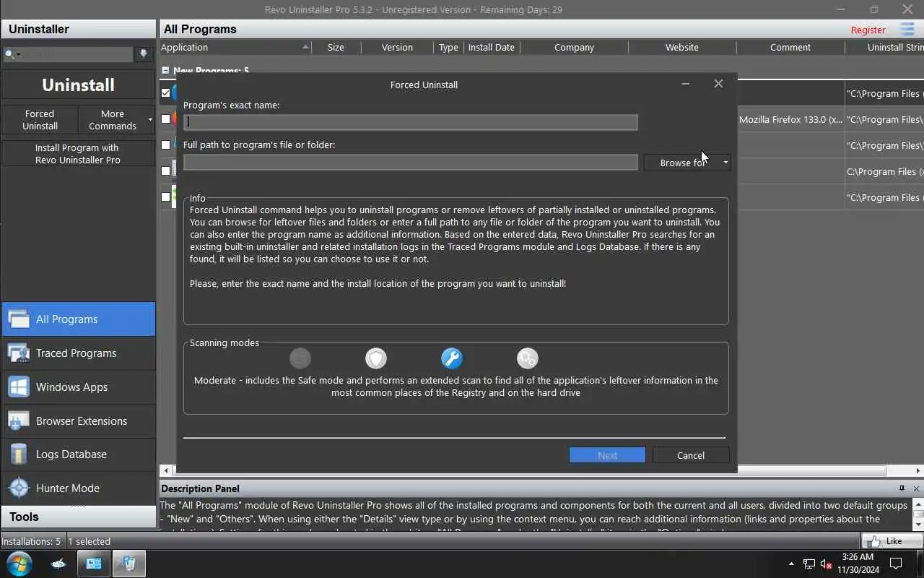Open the hamburger menu next to Register
Screen dimensions: 924x578
907,30
